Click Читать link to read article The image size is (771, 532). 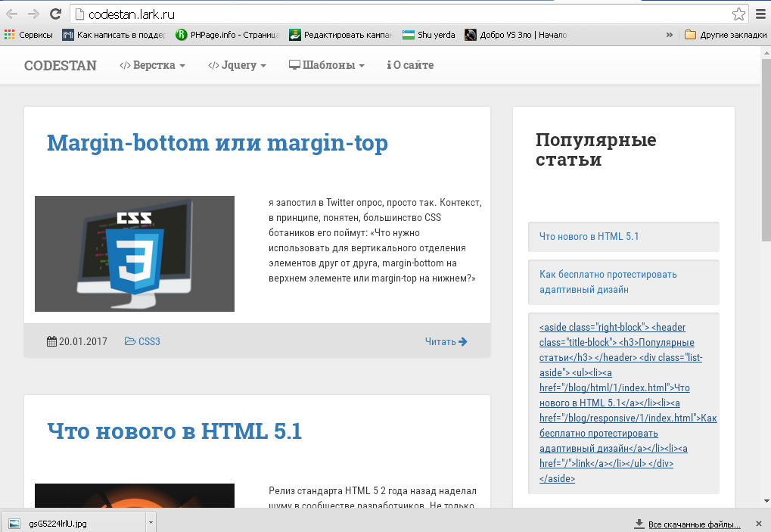[440, 342]
